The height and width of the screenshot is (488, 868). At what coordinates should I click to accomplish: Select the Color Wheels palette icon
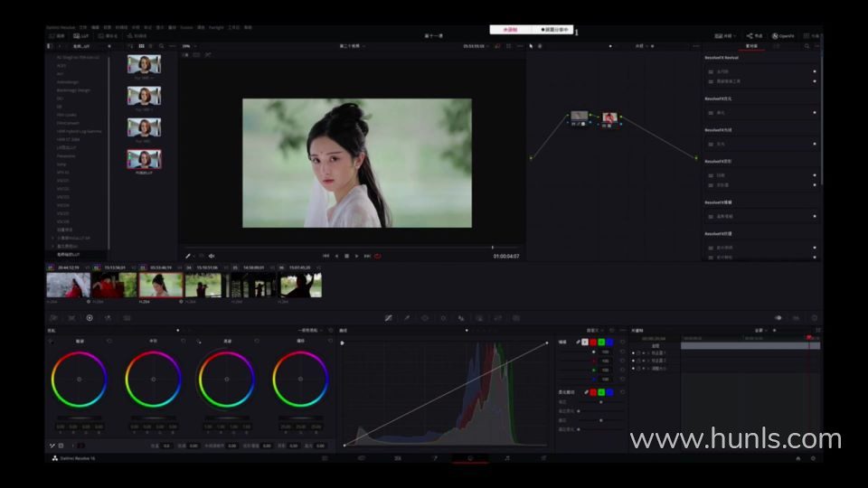click(x=90, y=318)
